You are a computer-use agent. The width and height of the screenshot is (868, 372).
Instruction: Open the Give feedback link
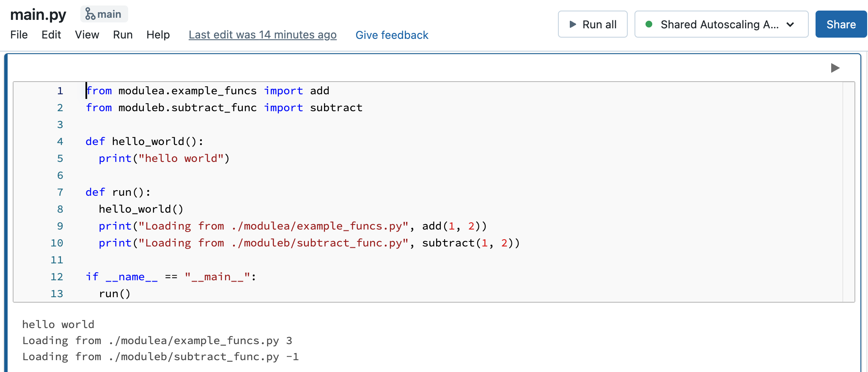(x=392, y=35)
